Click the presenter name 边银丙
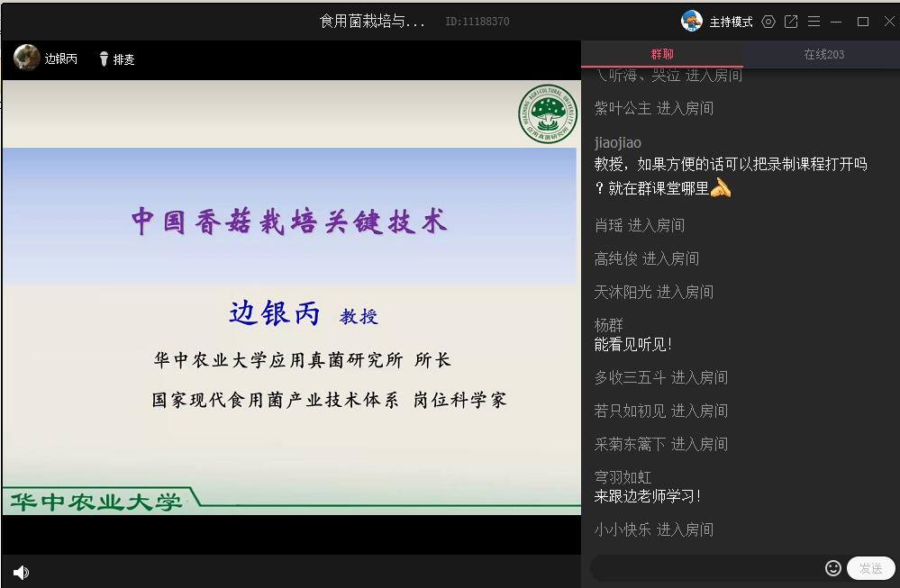This screenshot has width=900, height=588. (61, 59)
